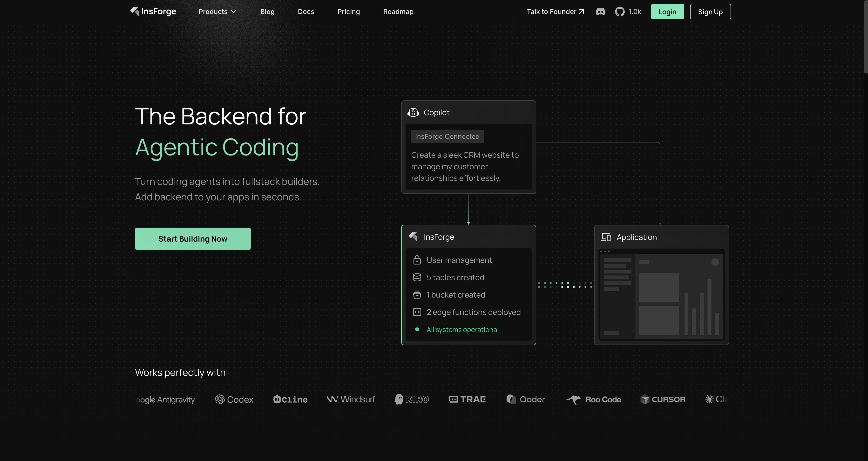Click the bucket icon beside 1 bucket created
The height and width of the screenshot is (461, 868).
[x=417, y=295]
